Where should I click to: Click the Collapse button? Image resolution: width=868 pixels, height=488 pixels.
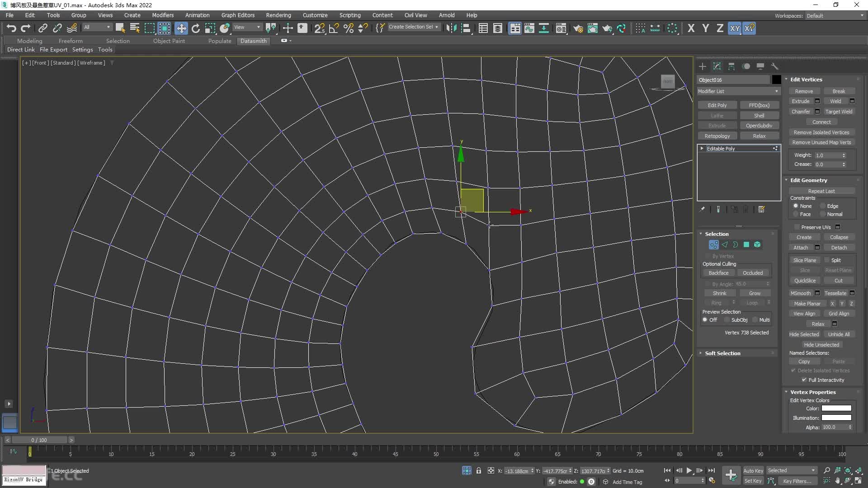pos(839,237)
